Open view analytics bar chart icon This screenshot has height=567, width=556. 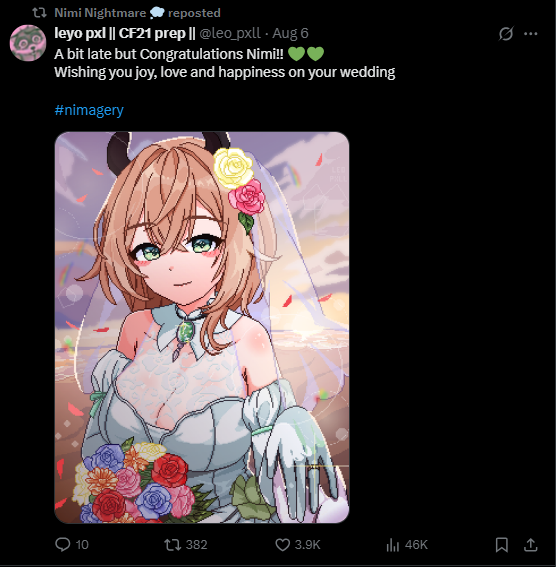[x=393, y=545]
